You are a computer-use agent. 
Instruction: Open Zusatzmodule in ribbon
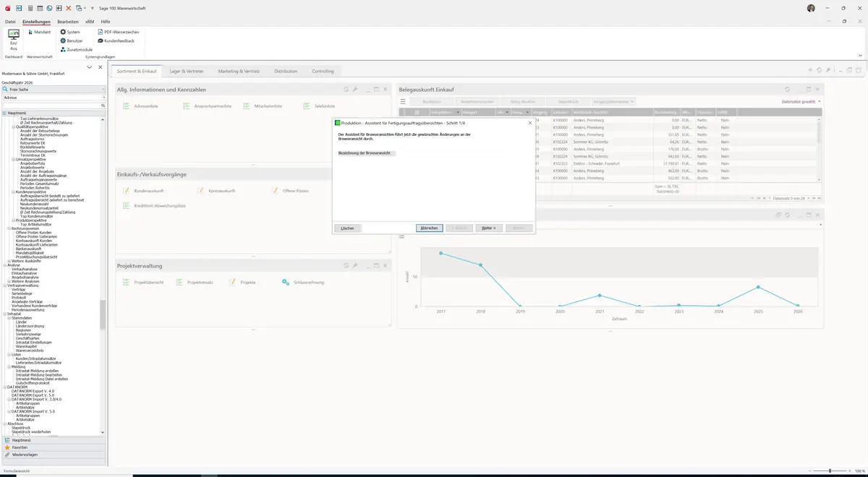pos(76,49)
